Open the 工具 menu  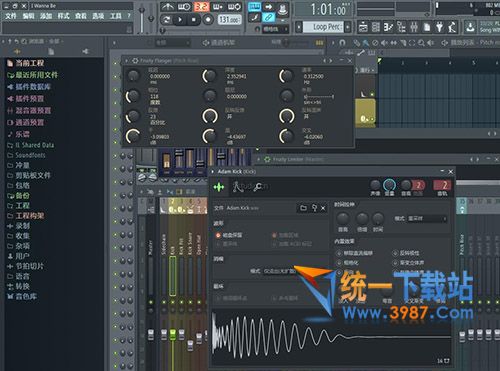[x=116, y=16]
